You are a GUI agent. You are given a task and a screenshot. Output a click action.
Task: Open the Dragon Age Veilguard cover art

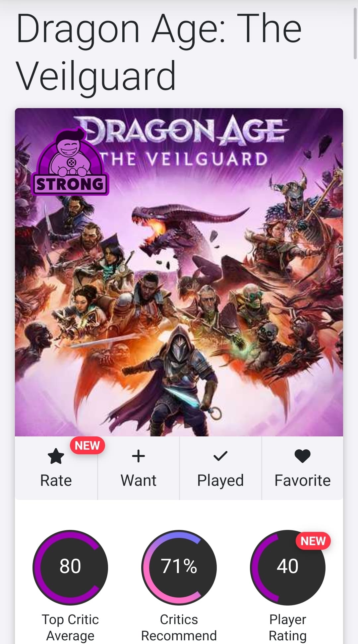click(x=179, y=272)
